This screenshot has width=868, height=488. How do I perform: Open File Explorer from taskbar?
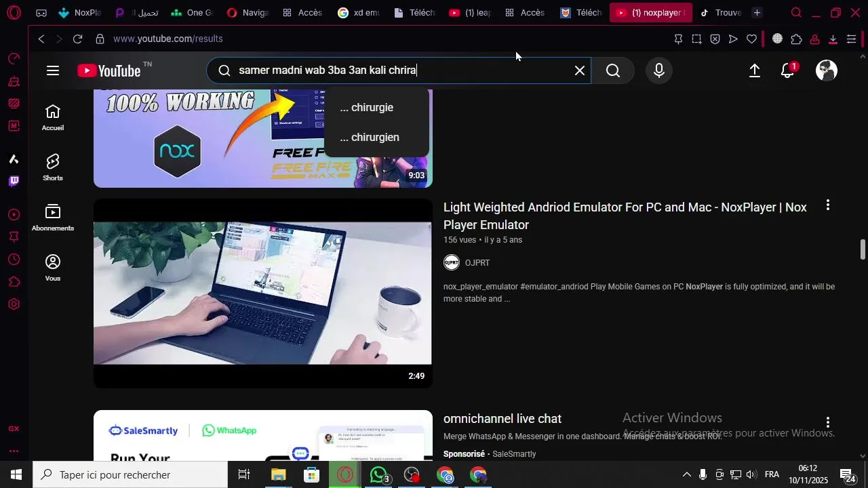click(278, 475)
